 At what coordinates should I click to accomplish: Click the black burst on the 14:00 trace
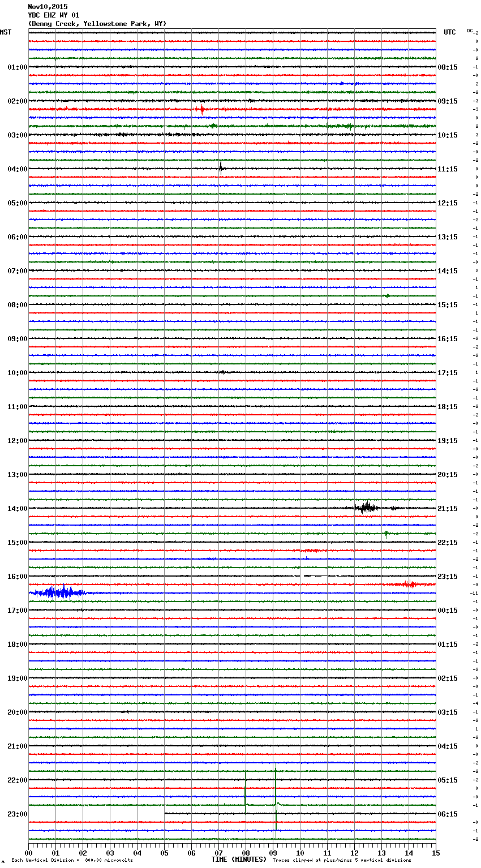tap(367, 508)
